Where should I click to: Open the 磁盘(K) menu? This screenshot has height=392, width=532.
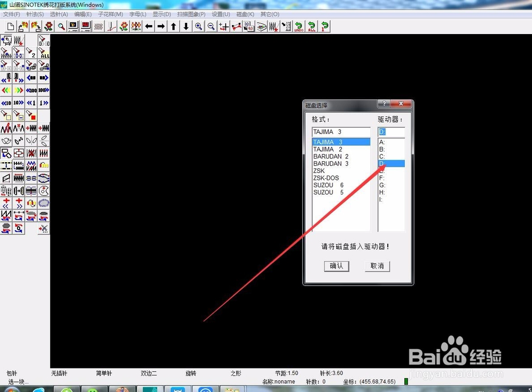pyautogui.click(x=245, y=14)
